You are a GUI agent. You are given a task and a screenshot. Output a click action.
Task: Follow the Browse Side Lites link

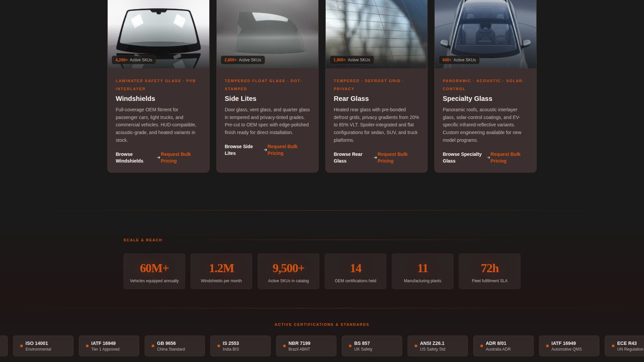239,150
